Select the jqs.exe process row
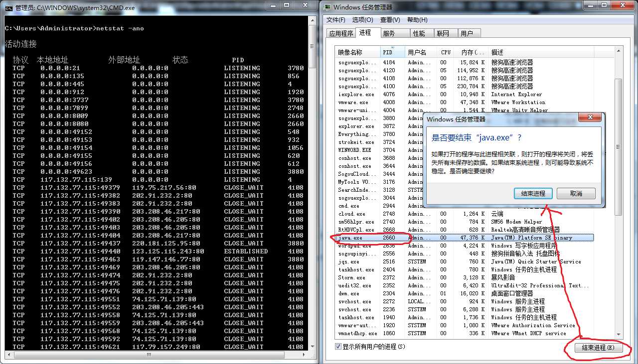 click(x=465, y=261)
